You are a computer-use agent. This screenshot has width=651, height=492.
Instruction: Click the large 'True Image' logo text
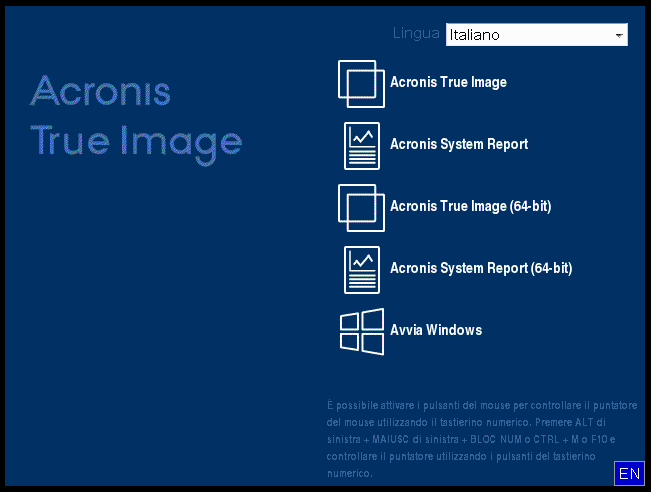point(136,141)
